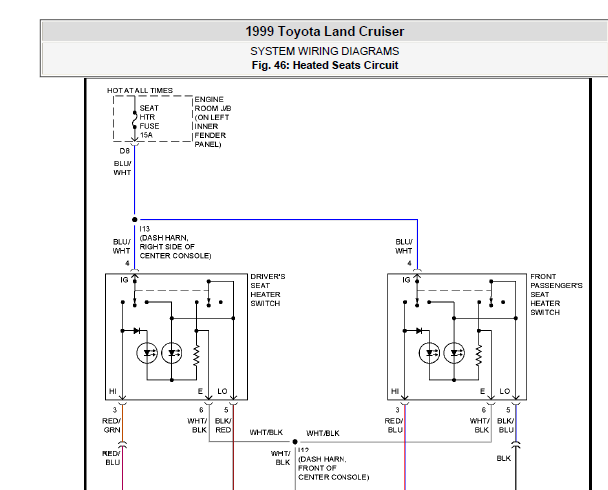Click the "BLK/RED" wire color label
The height and width of the screenshot is (490, 608).
[223, 425]
